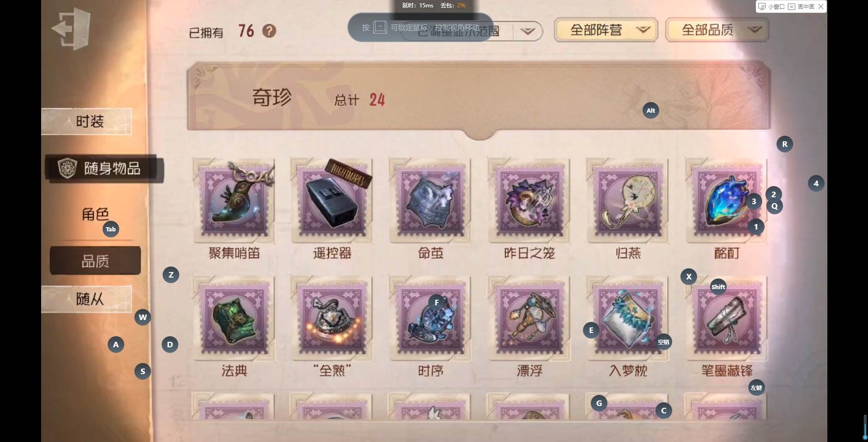
Task: Select the 昨日之笼 cage item
Action: click(529, 200)
